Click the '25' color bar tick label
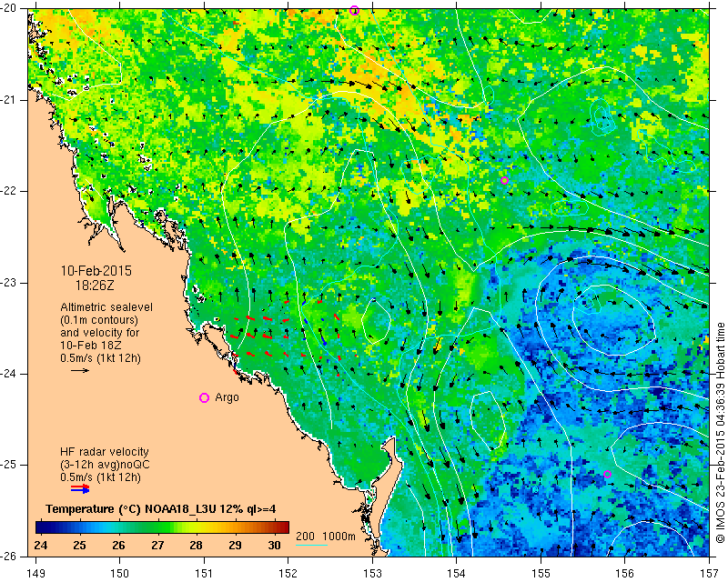Screen dimensions: 728x582 [x=80, y=545]
